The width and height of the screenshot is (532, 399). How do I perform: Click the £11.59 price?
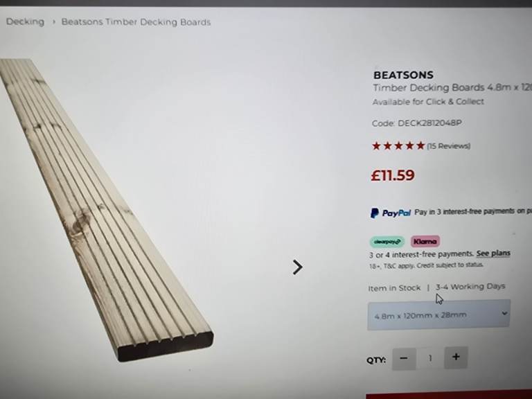(393, 175)
